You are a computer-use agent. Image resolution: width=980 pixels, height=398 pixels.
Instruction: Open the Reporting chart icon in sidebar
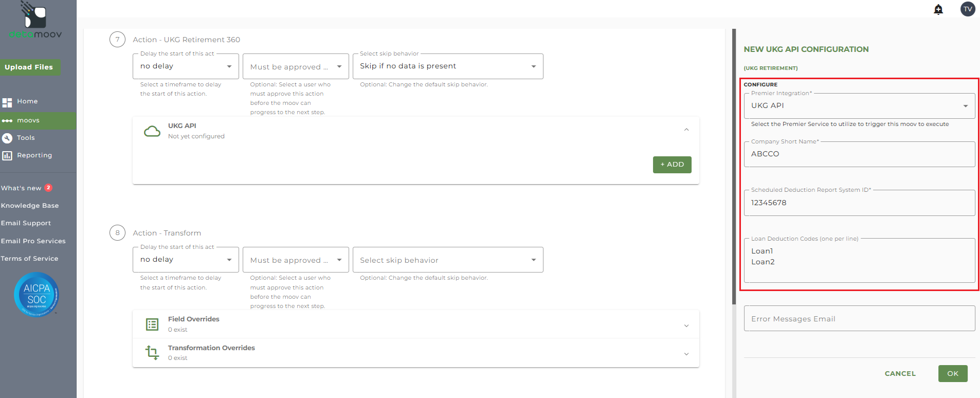pyautogui.click(x=7, y=155)
